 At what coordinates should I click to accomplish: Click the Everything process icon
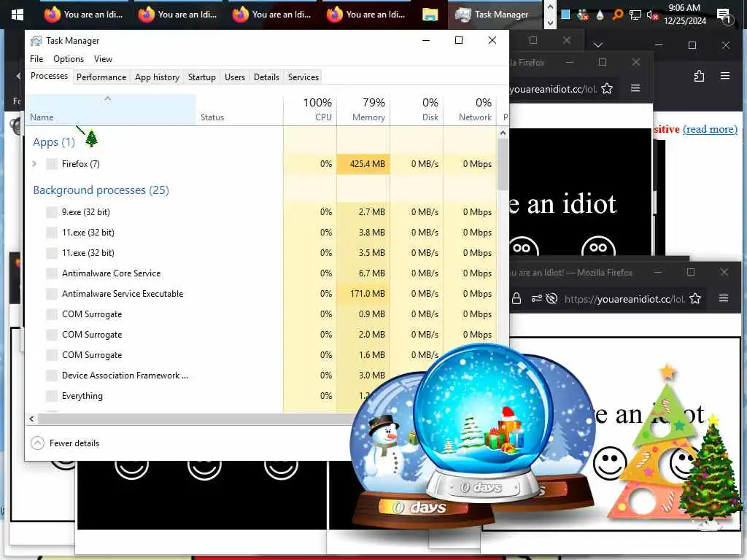(52, 396)
